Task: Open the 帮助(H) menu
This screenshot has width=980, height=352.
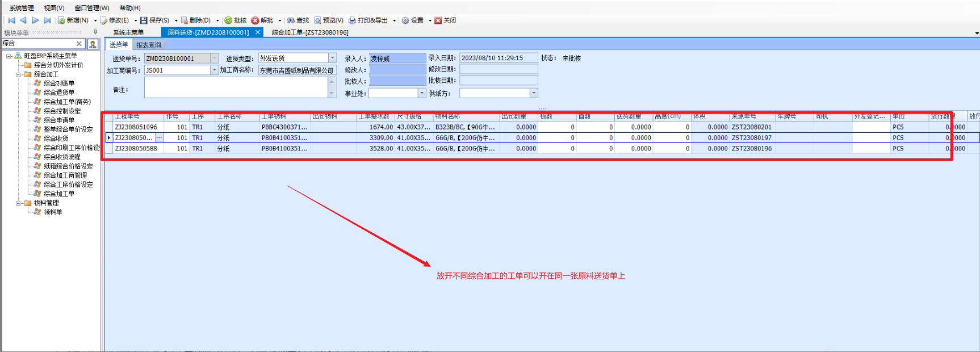Action: click(x=130, y=8)
